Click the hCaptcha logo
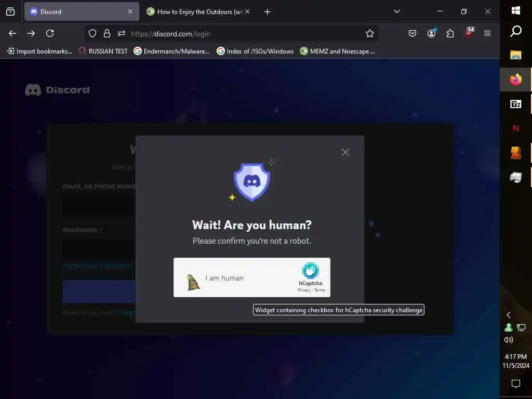Screen dimensions: 532x399 pyautogui.click(x=311, y=271)
